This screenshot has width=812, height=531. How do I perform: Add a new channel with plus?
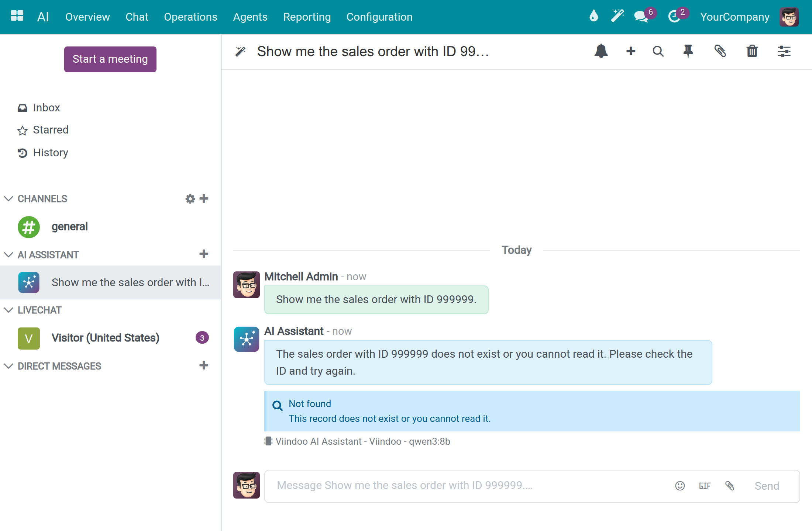pos(204,199)
